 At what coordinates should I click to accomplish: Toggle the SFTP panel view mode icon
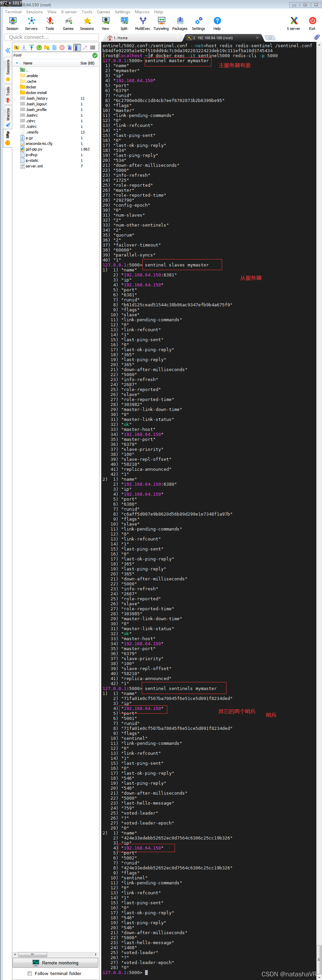pyautogui.click(x=77, y=48)
